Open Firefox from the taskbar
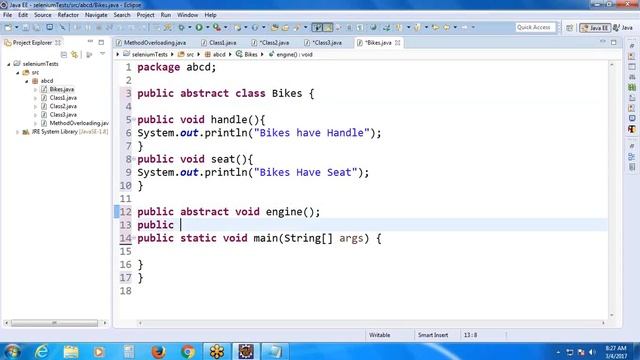Screen dimensions: 640x360 pyautogui.click(x=158, y=351)
